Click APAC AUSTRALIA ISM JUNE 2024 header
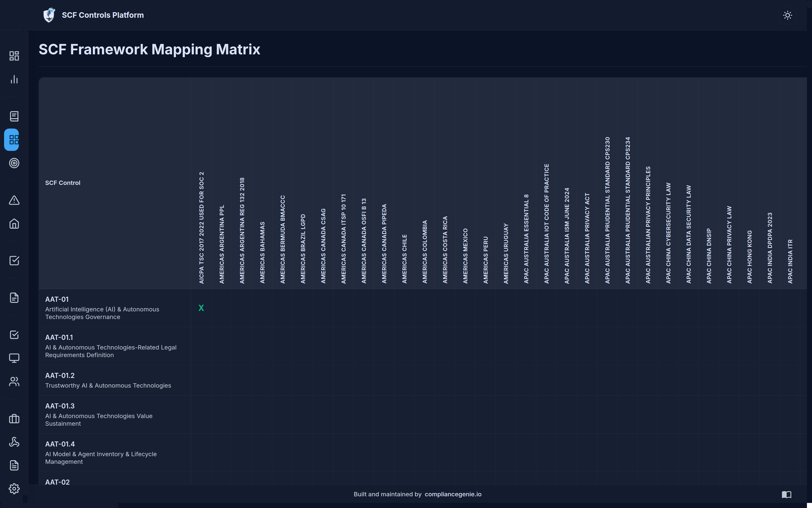The width and height of the screenshot is (812, 508). pos(567,236)
